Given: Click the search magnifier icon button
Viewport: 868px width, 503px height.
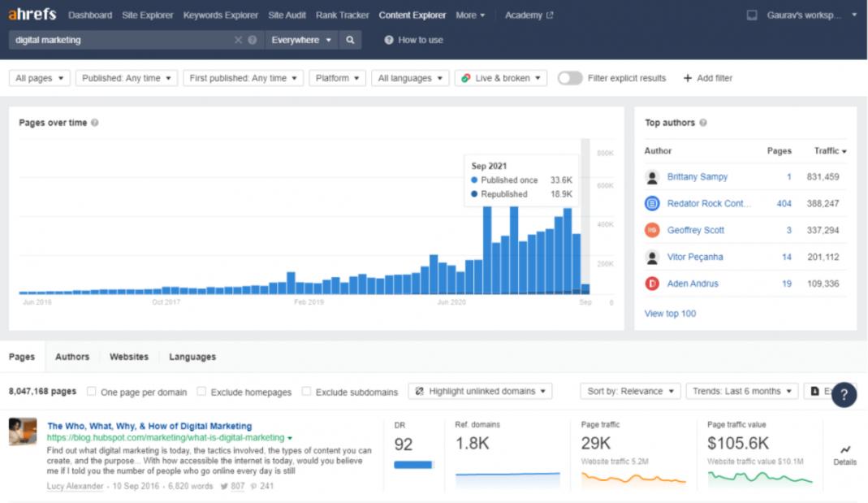Looking at the screenshot, I should [x=350, y=40].
